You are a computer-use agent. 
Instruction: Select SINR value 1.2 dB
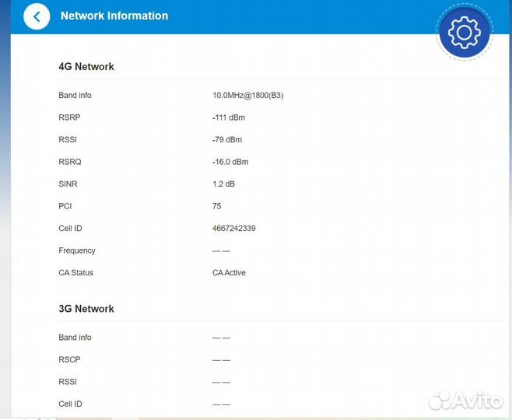[x=223, y=184]
